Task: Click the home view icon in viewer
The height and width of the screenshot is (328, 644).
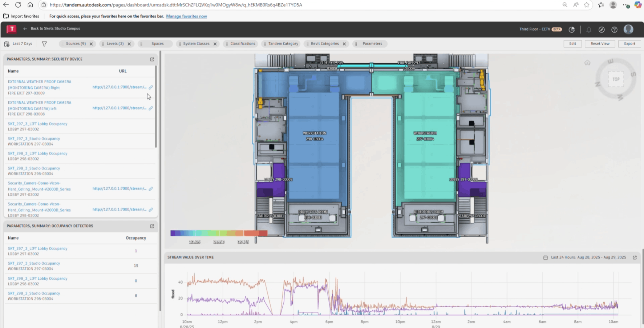Action: tap(587, 63)
